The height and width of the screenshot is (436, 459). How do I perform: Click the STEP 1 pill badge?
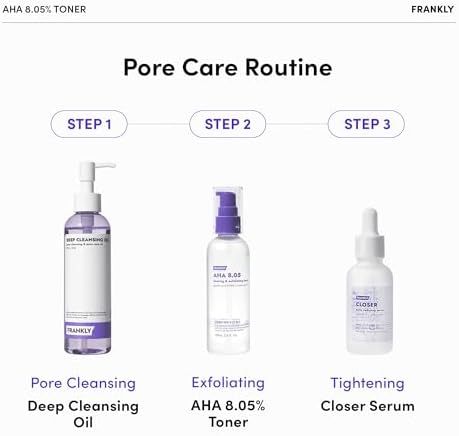(x=89, y=124)
